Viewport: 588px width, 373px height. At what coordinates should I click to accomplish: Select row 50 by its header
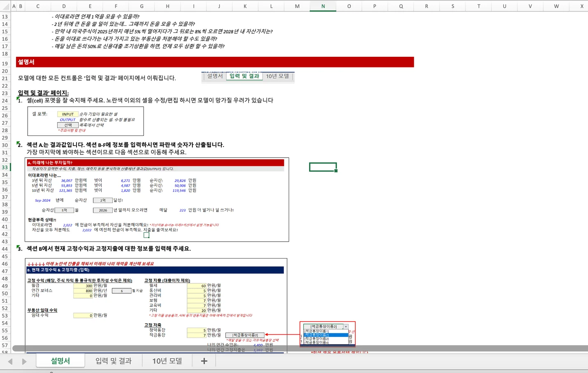[x=5, y=293]
